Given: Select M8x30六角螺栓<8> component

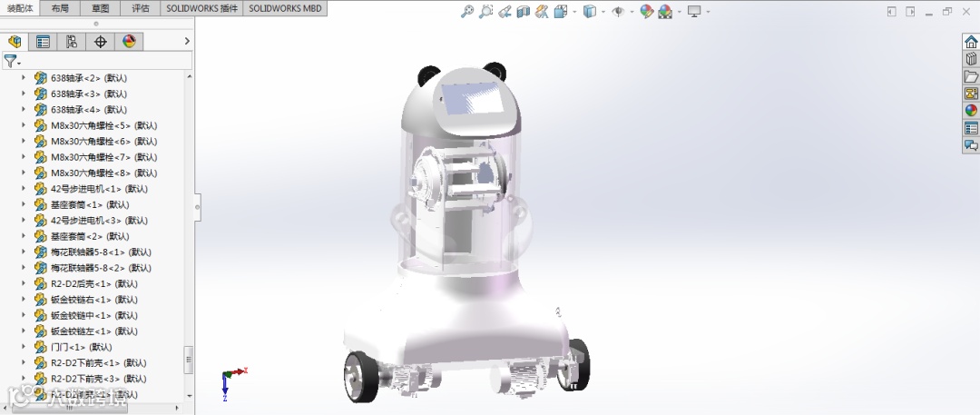Looking at the screenshot, I should (x=103, y=173).
